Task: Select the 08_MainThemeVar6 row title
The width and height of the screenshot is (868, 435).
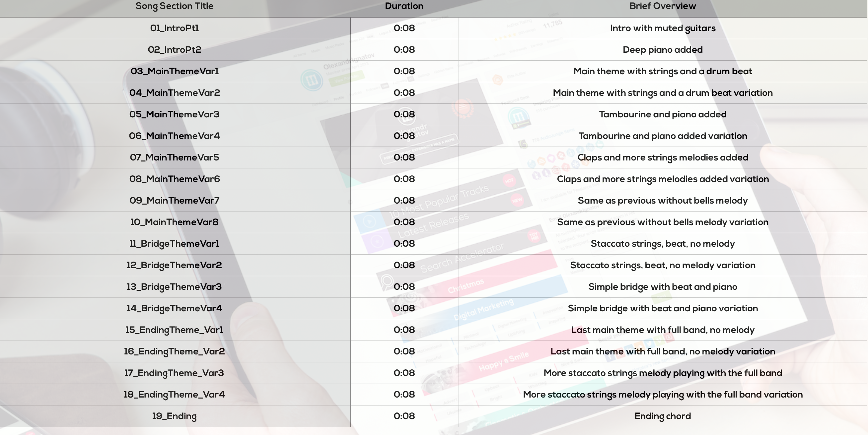Action: pyautogui.click(x=174, y=179)
